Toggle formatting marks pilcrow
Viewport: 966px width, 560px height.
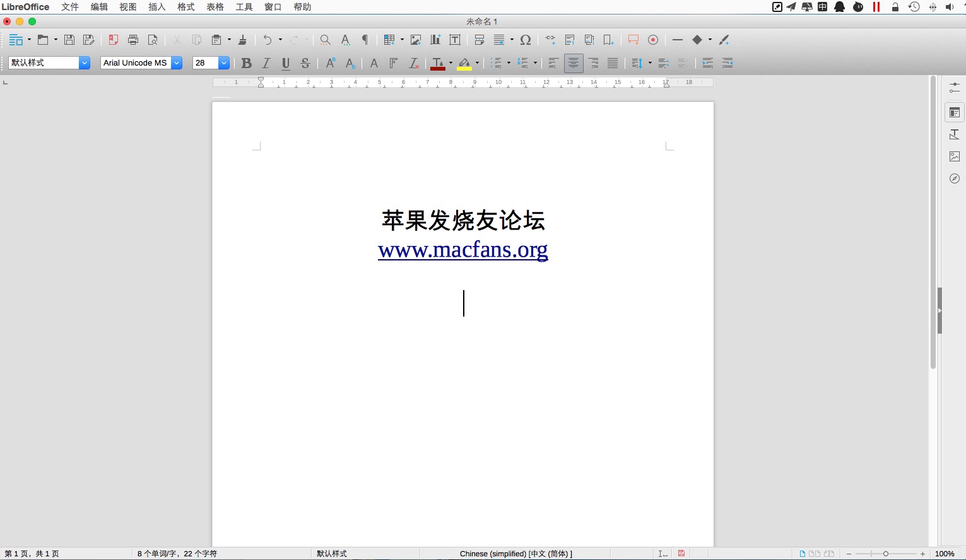(365, 40)
